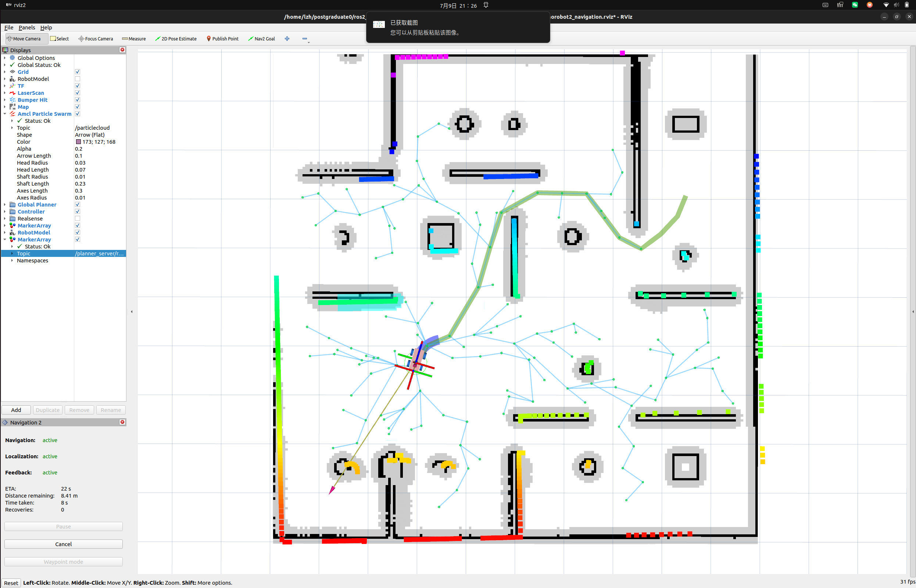Screen dimensions: 916x588
Task: Open the WeChat tray icon
Action: [855, 5]
